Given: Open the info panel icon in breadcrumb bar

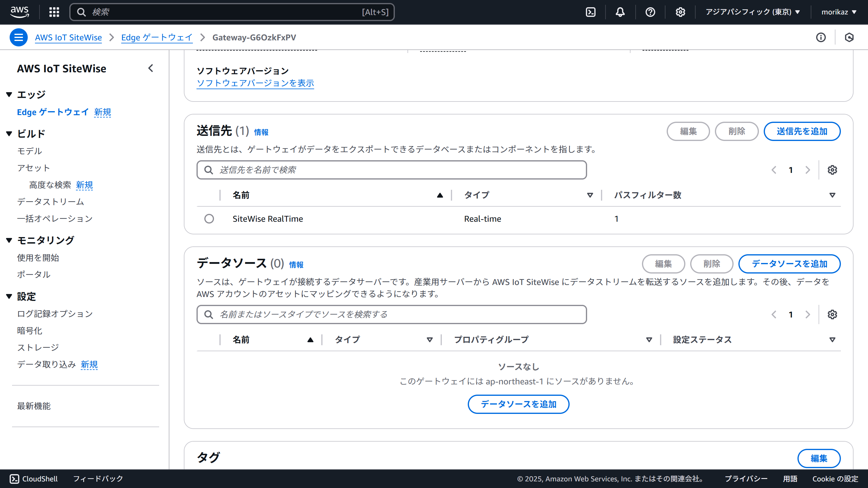Looking at the screenshot, I should (x=821, y=37).
